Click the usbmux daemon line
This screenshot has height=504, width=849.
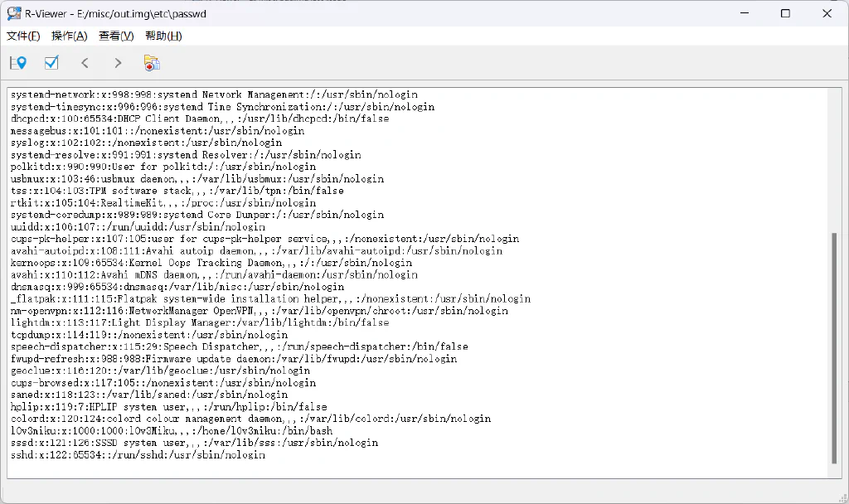click(x=197, y=179)
